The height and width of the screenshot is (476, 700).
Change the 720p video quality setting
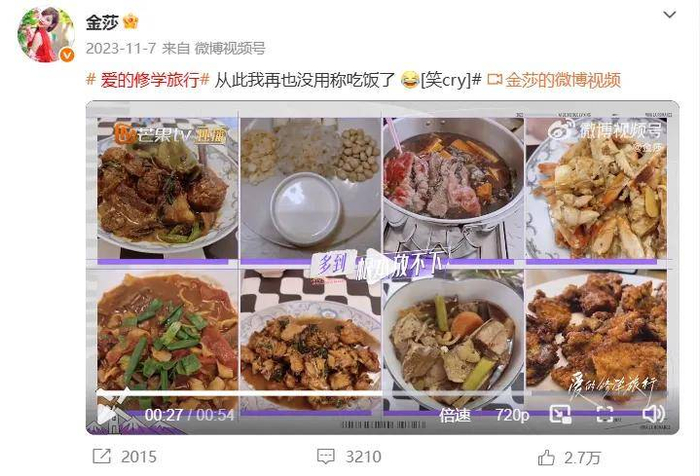coord(512,415)
